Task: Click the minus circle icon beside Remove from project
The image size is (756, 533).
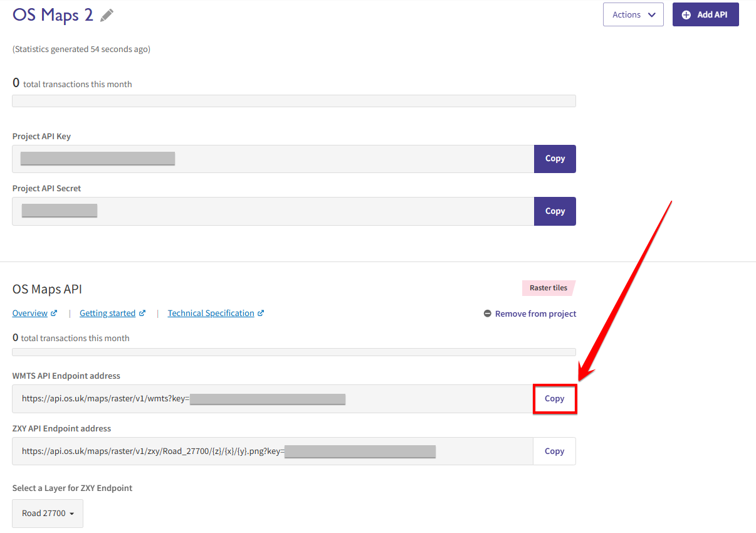Action: (488, 314)
